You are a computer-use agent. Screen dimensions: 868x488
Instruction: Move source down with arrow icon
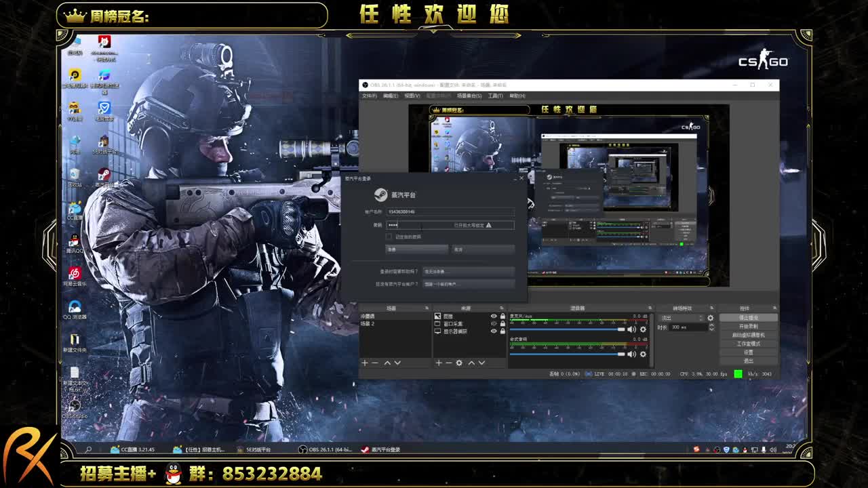[481, 363]
